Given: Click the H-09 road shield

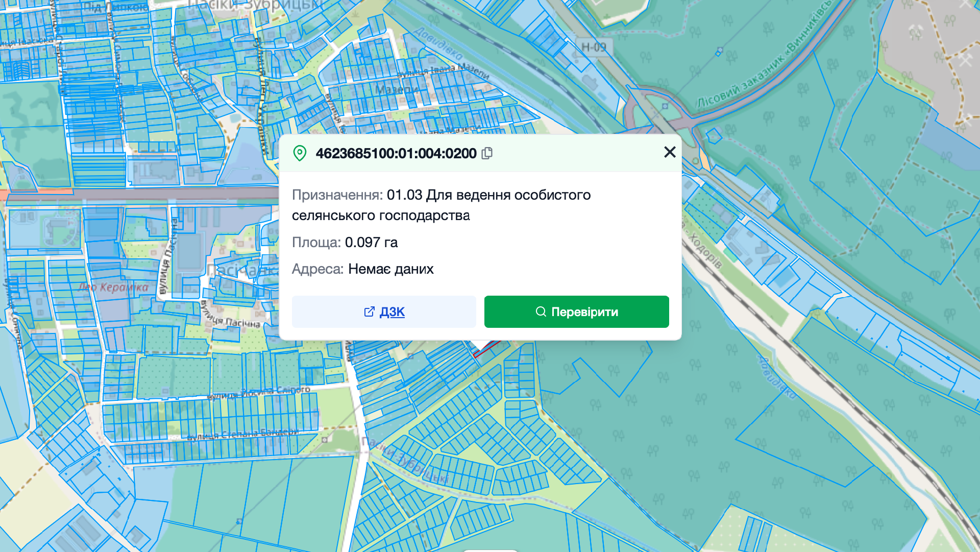Looking at the screenshot, I should 594,47.
